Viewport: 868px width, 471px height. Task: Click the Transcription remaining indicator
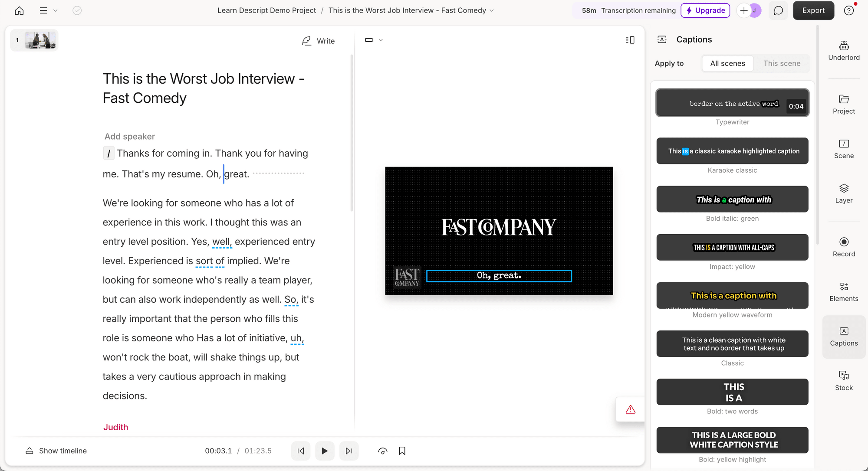[x=628, y=10]
